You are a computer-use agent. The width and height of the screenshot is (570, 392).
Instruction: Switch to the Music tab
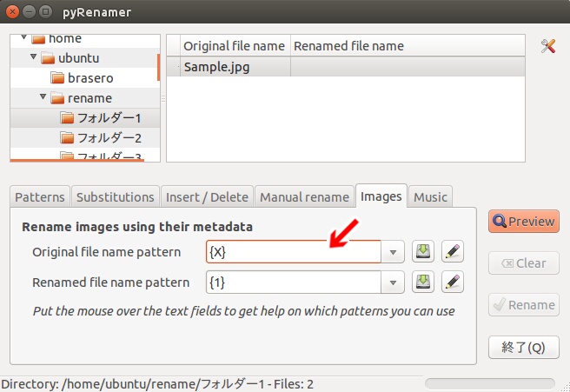point(430,196)
